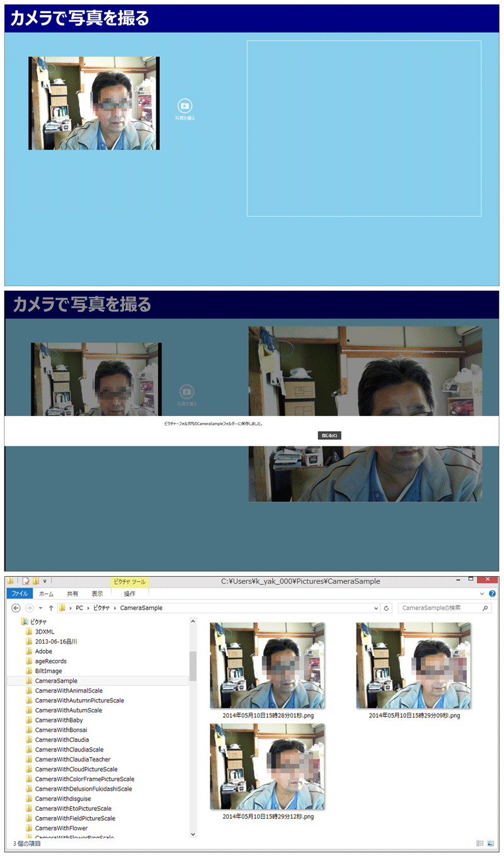Image resolution: width=504 pixels, height=858 pixels.
Task: Open the ファイル menu tab
Action: (x=20, y=594)
